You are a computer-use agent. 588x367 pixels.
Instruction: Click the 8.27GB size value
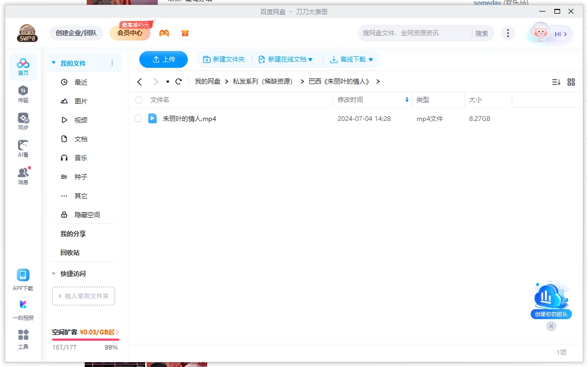point(480,119)
